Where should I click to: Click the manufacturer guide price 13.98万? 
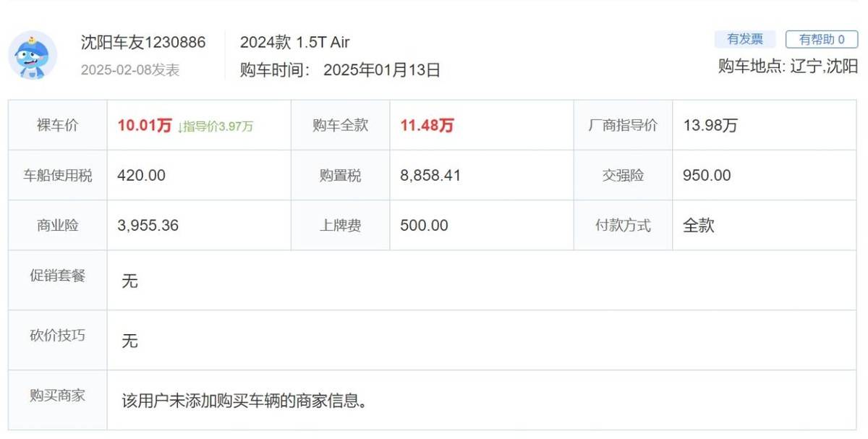point(710,126)
